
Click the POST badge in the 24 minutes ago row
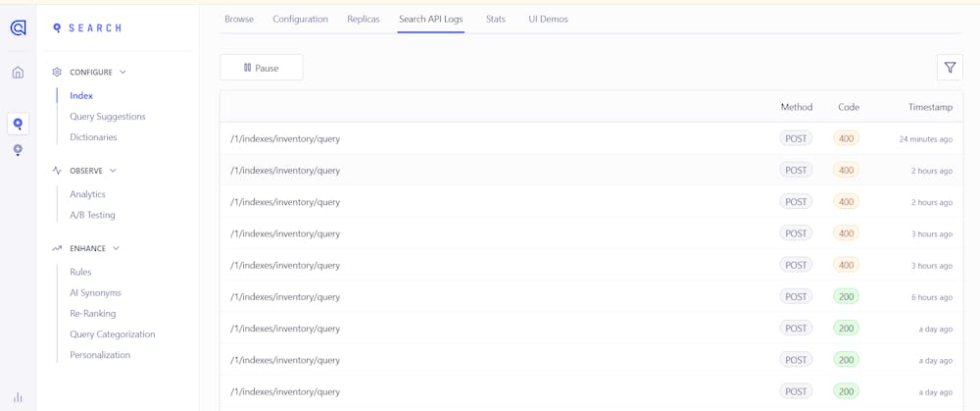pyautogui.click(x=796, y=138)
